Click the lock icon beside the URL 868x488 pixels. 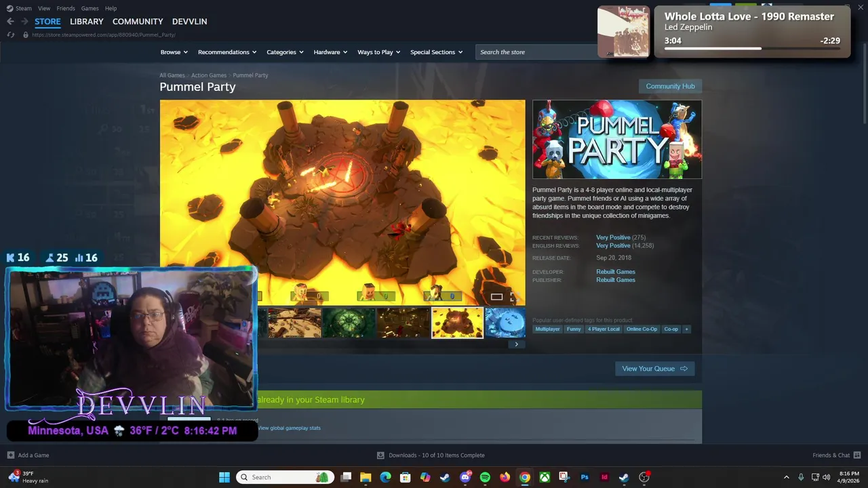coord(26,35)
